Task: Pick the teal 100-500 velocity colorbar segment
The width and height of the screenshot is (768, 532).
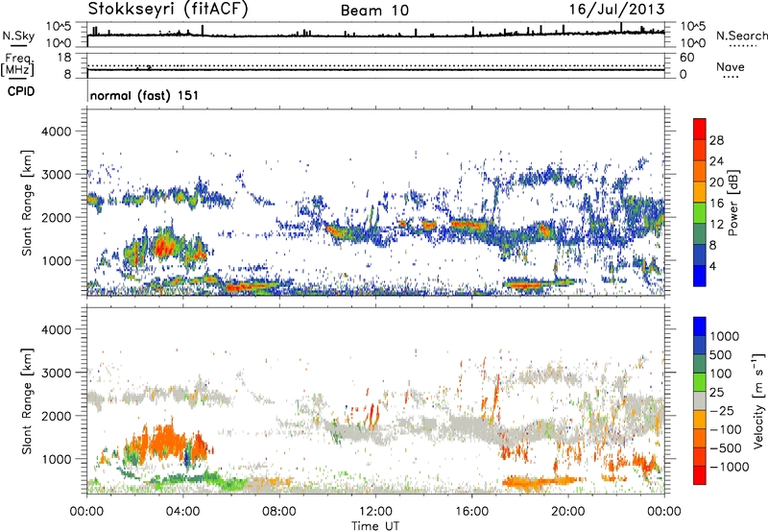Action: (700, 364)
